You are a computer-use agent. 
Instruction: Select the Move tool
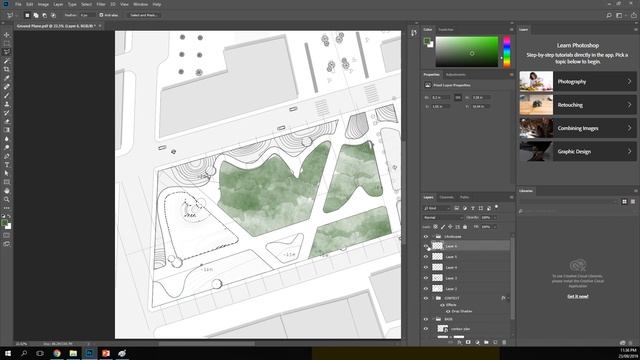pos(7,35)
